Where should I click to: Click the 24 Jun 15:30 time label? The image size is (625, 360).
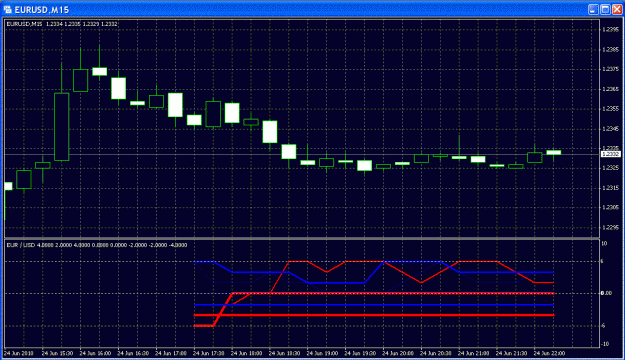57,353
